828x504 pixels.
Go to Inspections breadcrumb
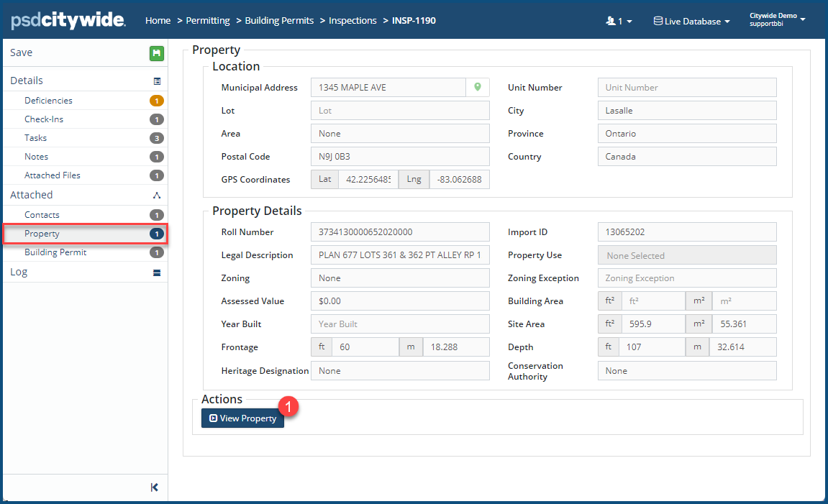tap(352, 21)
